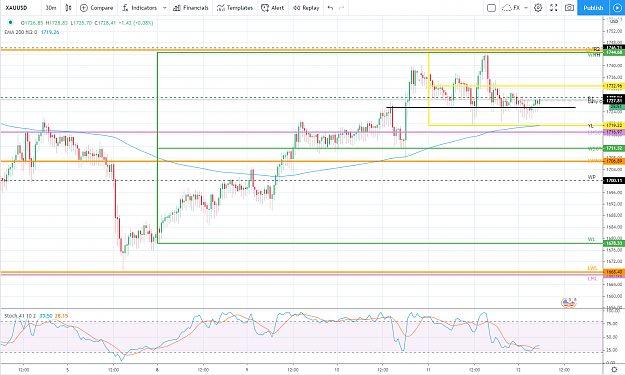625x375 pixels.
Task: Undo the last chart action
Action: coord(330,8)
